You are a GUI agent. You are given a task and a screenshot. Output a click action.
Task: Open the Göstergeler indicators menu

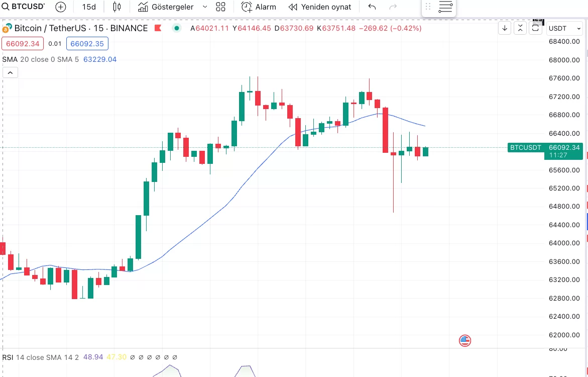[166, 7]
